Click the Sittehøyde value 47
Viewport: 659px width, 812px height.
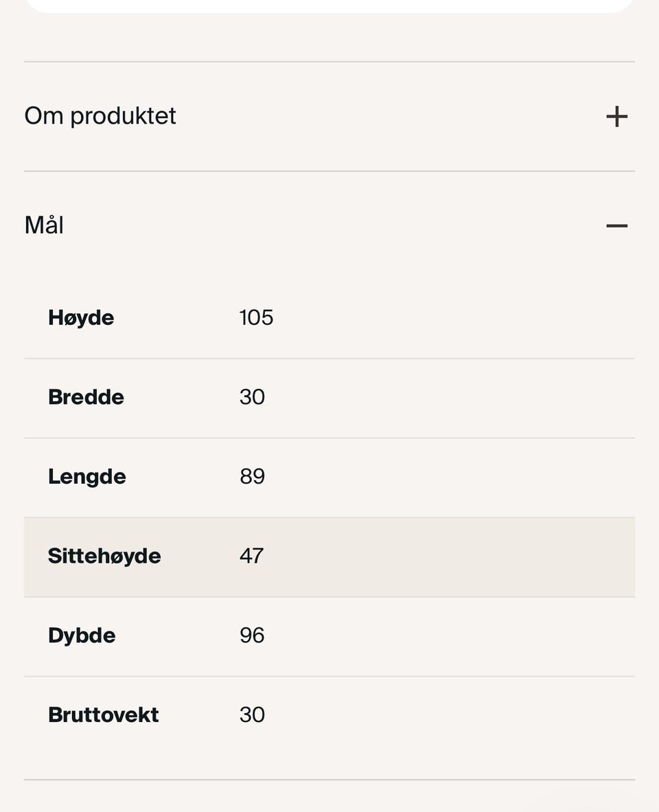point(251,556)
